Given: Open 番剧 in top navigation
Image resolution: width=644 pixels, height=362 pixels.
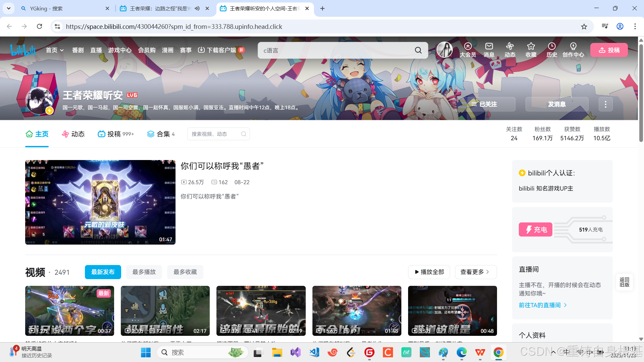Looking at the screenshot, I should (78, 50).
